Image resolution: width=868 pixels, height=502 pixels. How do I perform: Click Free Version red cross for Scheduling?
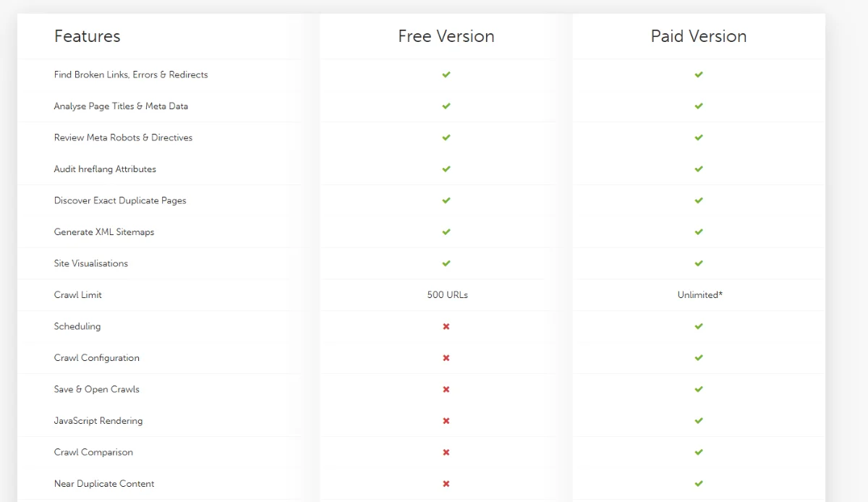(446, 326)
